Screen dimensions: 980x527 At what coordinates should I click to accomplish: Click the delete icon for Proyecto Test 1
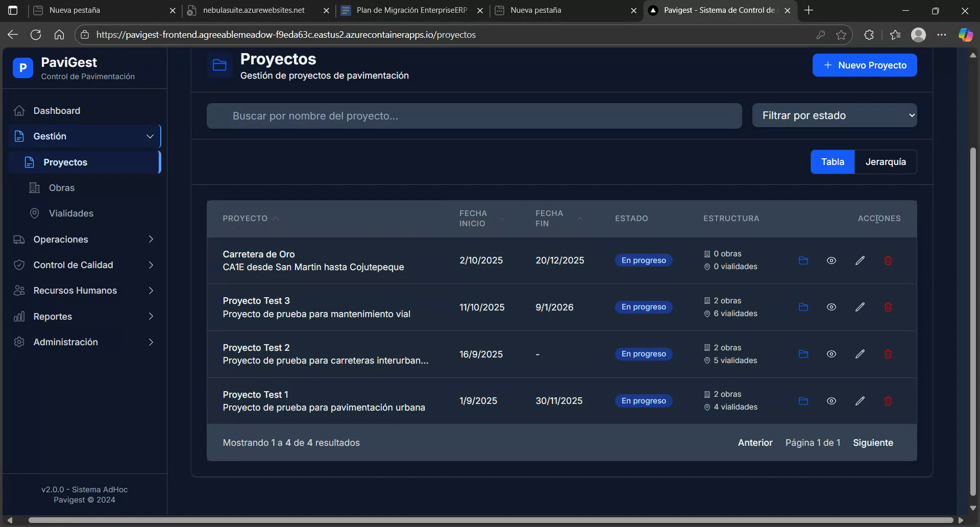click(888, 401)
